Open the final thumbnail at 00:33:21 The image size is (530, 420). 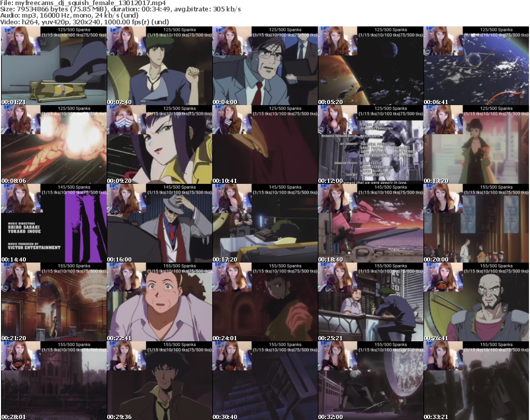tap(476, 381)
